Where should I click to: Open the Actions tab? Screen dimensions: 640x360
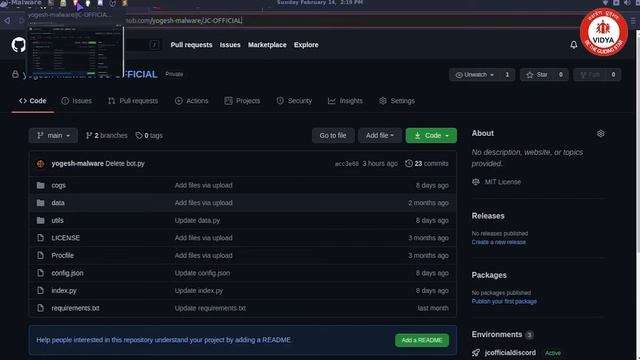tap(191, 101)
